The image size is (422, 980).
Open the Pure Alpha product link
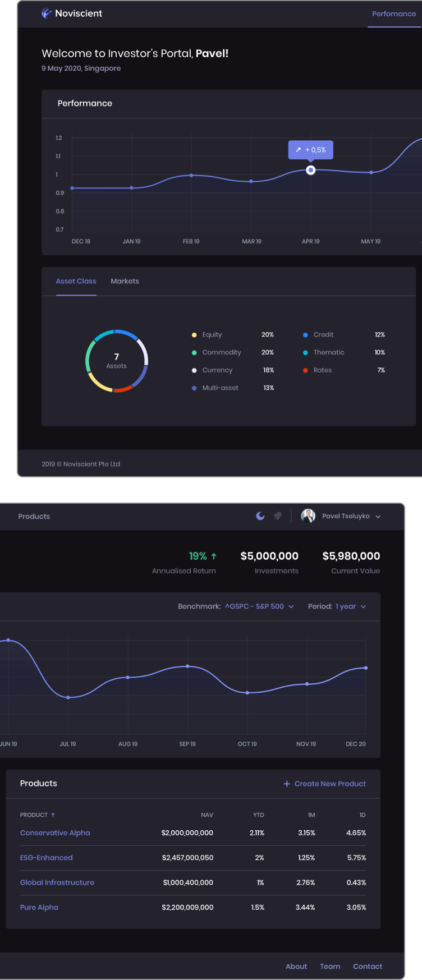pos(39,907)
